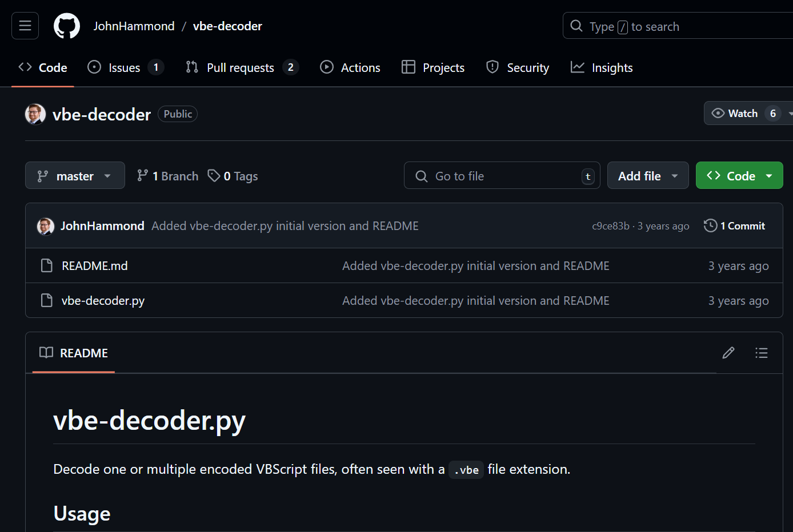Click the vbe-decoder.py README heading
Viewport: 793px width, 532px height.
point(150,421)
